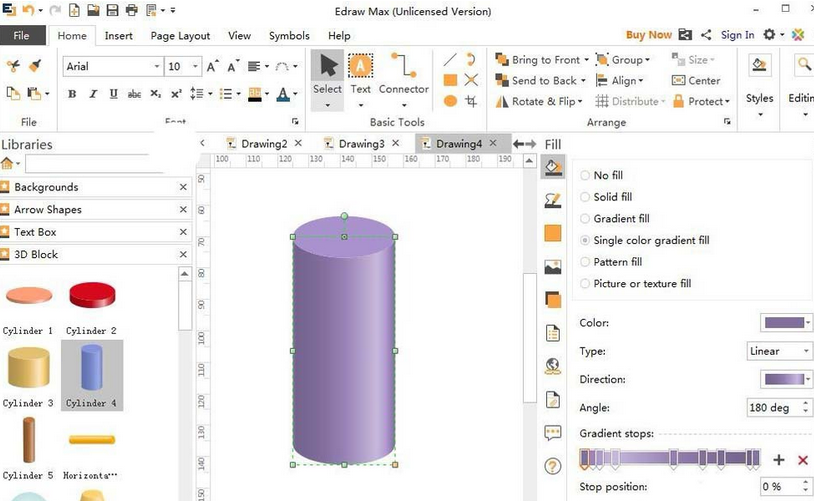The image size is (814, 501).
Task: Open the File menu
Action: click(x=21, y=35)
